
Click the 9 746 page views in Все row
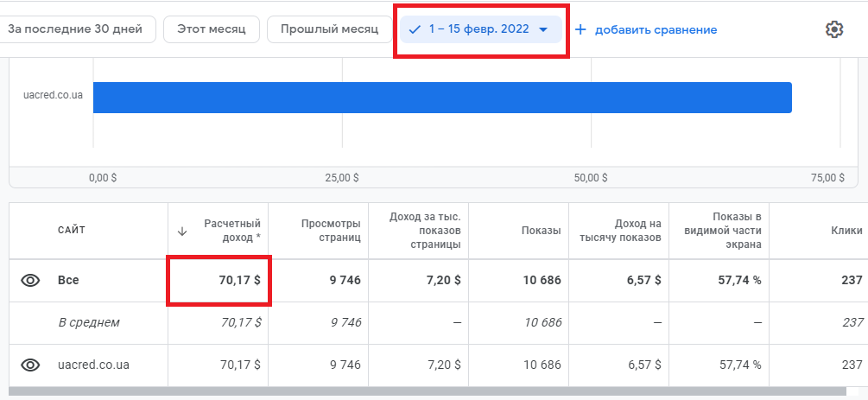pyautogui.click(x=345, y=280)
